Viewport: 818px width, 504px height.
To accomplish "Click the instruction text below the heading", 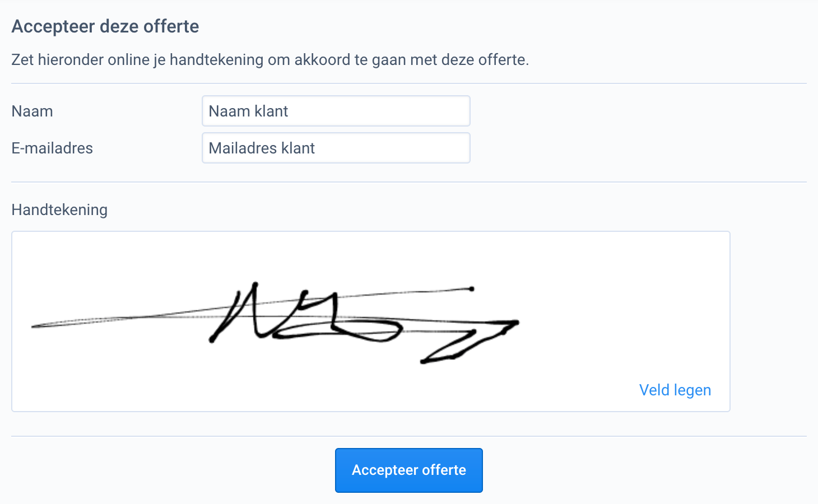I will coord(269,59).
